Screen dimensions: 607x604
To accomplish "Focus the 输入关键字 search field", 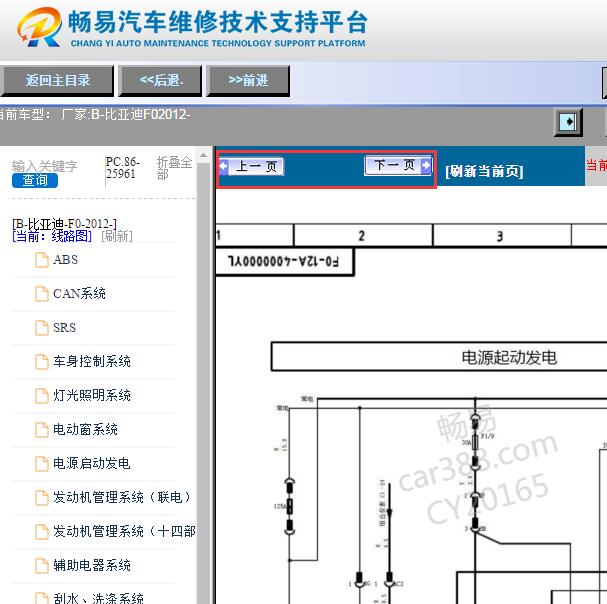I will pos(45,166).
